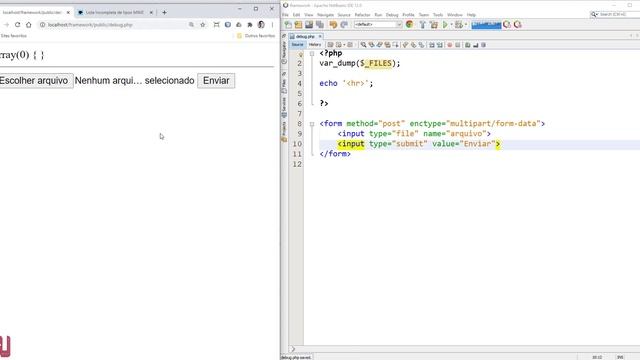Click NetBeans Debug Project icon
Viewport: 640px width, 360px height.
click(459, 24)
